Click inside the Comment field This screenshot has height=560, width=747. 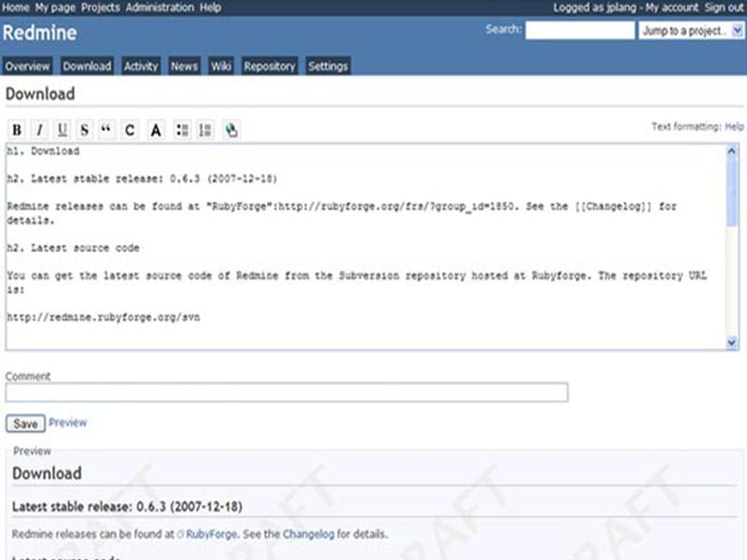(x=280, y=392)
